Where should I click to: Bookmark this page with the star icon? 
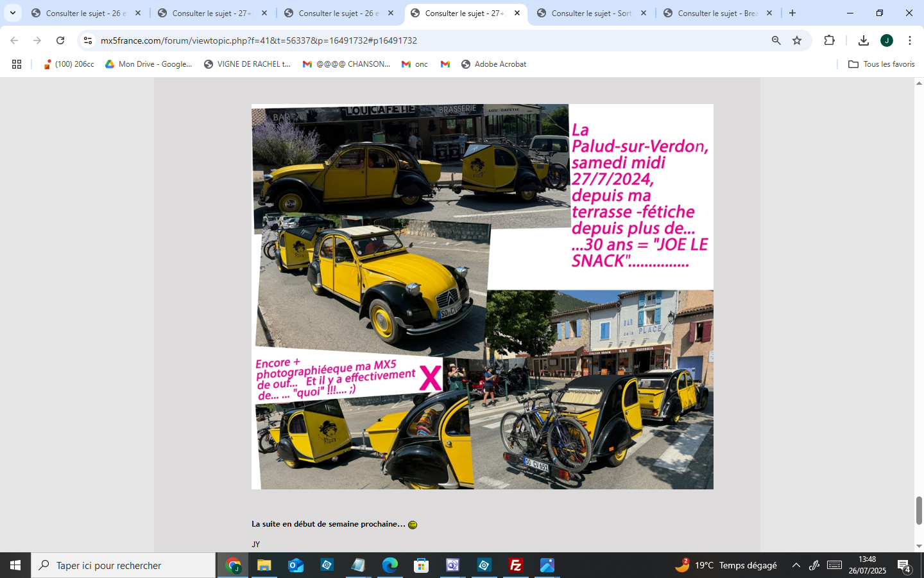click(x=797, y=40)
